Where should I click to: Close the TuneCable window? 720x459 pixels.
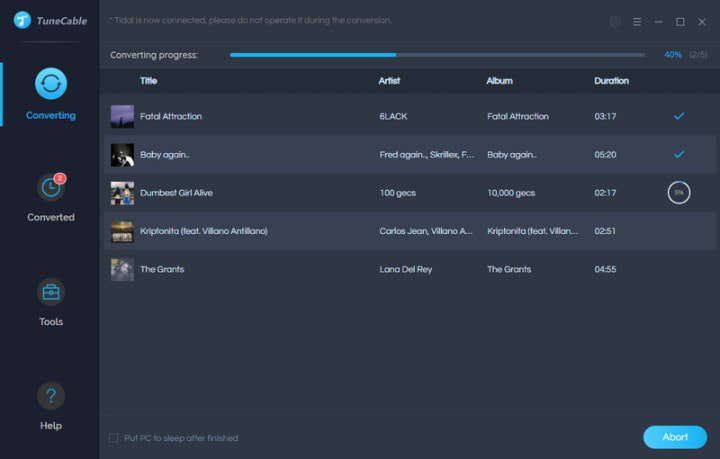pyautogui.click(x=702, y=22)
